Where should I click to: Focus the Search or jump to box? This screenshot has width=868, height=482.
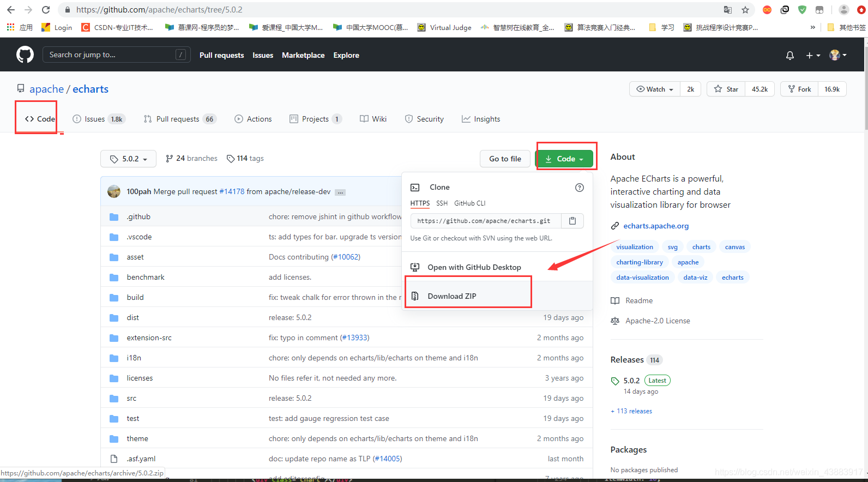117,55
